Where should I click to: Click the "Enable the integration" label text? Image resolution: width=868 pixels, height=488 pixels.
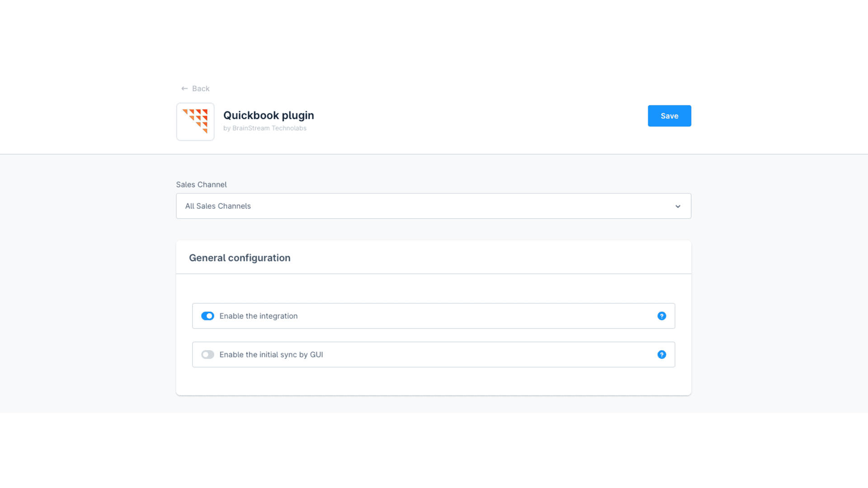[259, 316]
